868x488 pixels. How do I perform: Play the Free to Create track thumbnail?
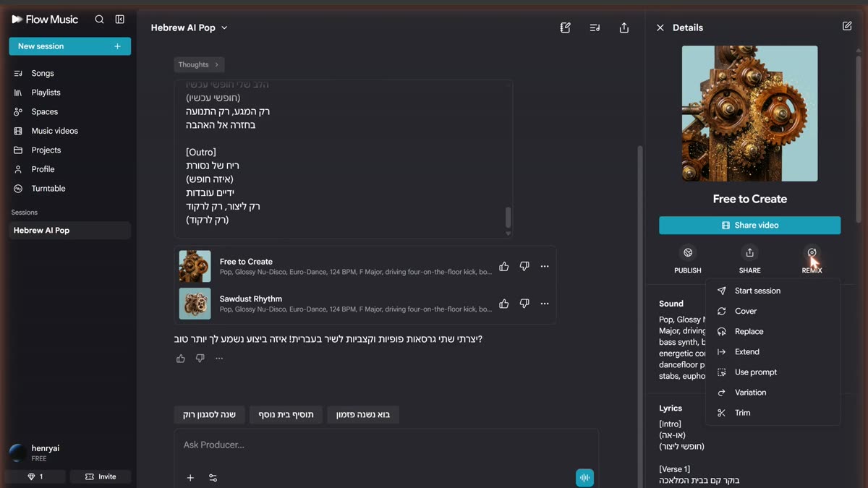tap(195, 267)
